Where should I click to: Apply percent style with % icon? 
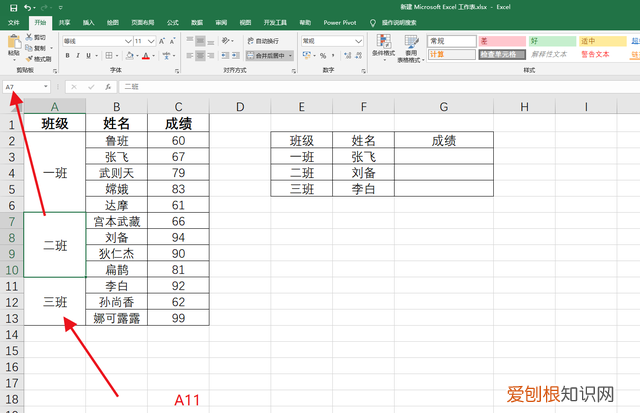pos(323,56)
